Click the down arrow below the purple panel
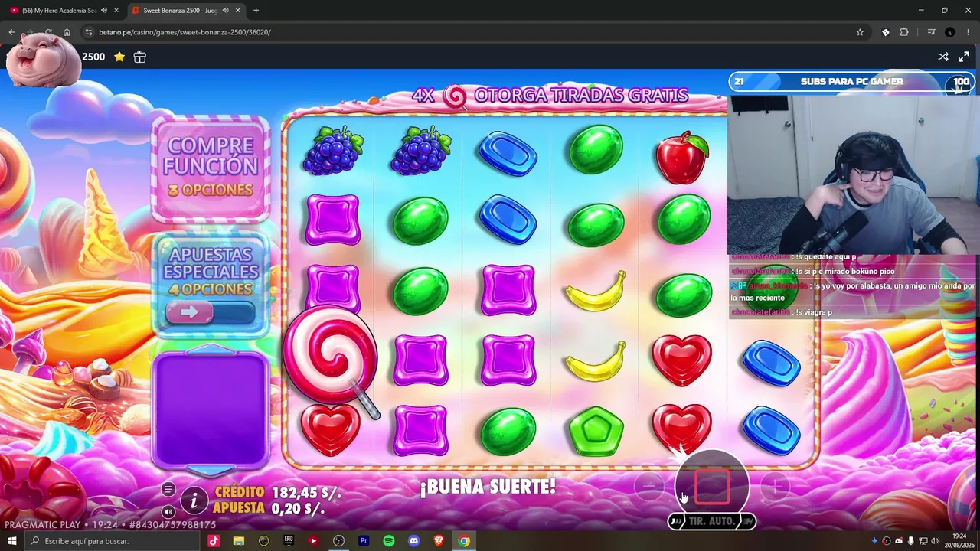The image size is (980, 551). click(x=211, y=469)
